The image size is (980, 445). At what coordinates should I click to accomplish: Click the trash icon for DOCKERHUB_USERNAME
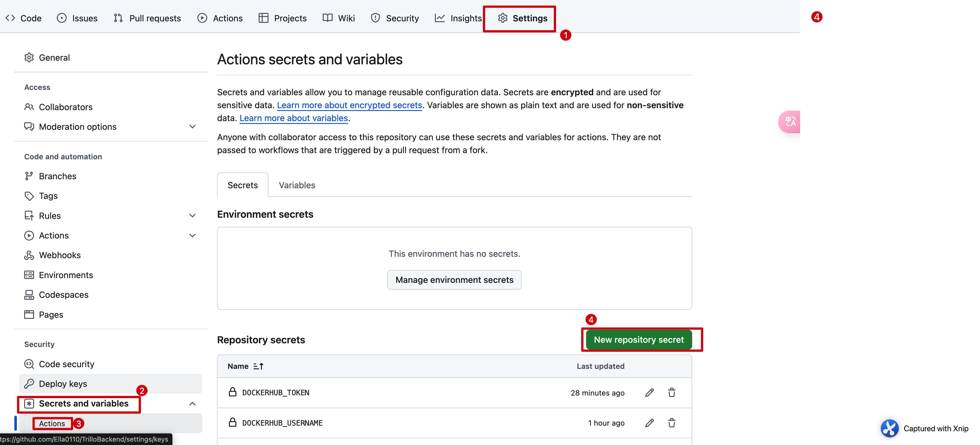coord(672,423)
